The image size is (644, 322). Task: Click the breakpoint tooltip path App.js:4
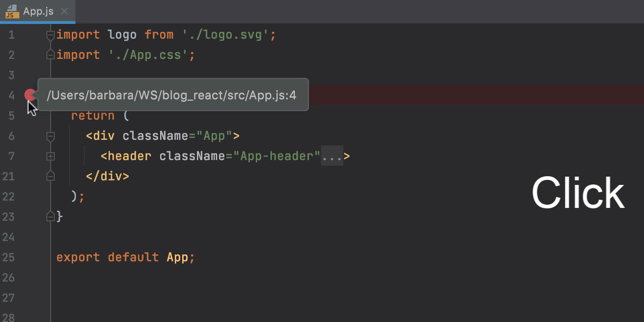171,95
